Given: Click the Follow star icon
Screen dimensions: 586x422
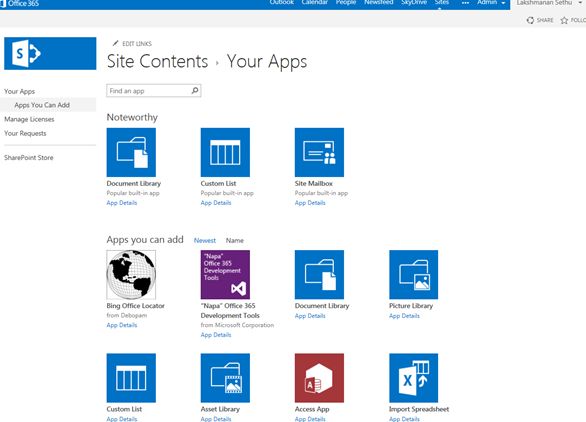Looking at the screenshot, I should coord(564,20).
